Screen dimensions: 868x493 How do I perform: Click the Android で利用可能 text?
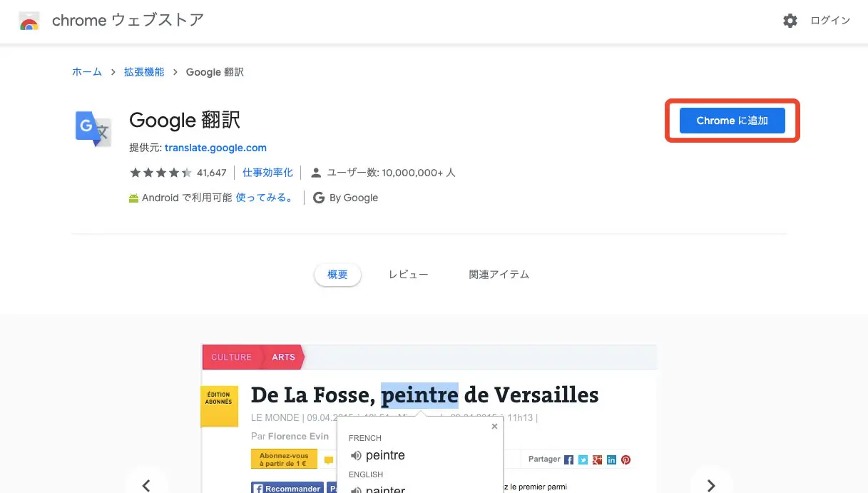click(187, 198)
